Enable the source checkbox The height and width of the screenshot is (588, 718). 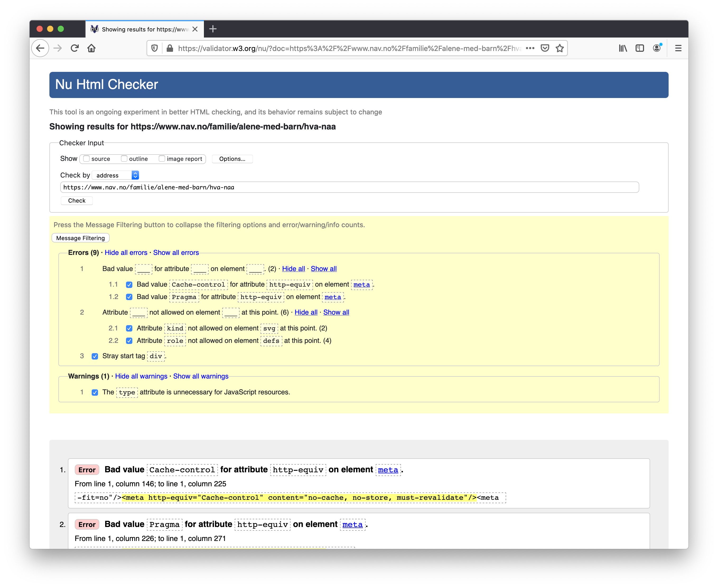(87, 158)
